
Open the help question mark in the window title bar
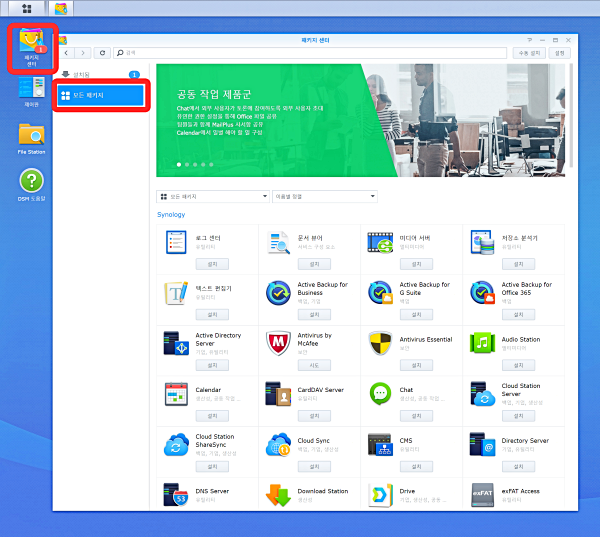pos(530,40)
